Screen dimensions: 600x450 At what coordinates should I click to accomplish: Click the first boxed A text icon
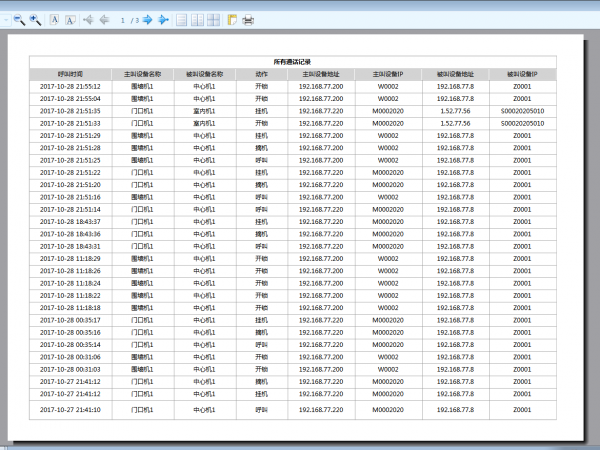coord(54,19)
